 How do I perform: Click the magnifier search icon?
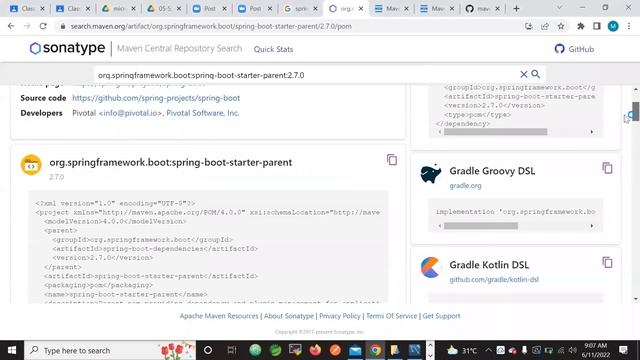(x=536, y=74)
